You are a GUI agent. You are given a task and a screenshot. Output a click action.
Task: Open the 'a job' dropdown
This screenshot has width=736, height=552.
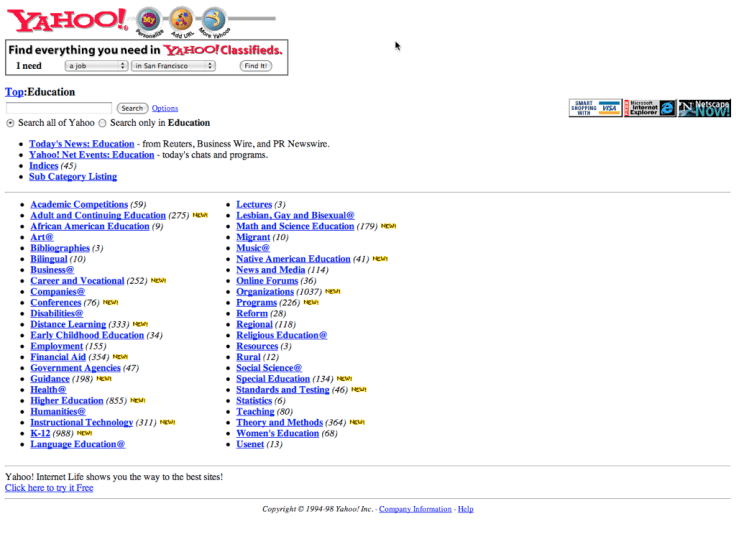(x=96, y=66)
